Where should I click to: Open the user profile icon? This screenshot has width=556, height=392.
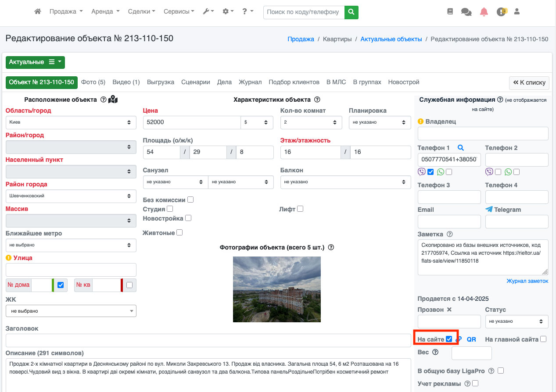coord(517,12)
